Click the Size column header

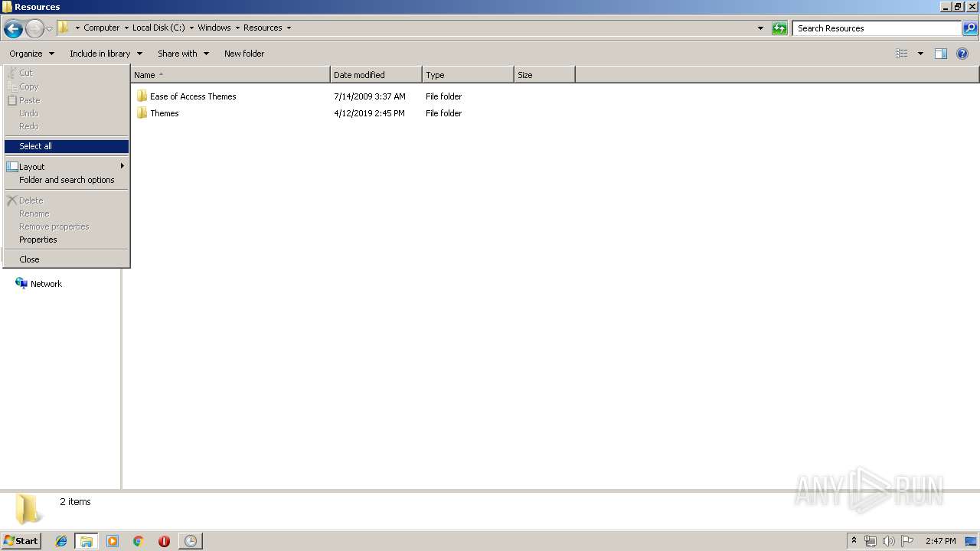pyautogui.click(x=544, y=75)
